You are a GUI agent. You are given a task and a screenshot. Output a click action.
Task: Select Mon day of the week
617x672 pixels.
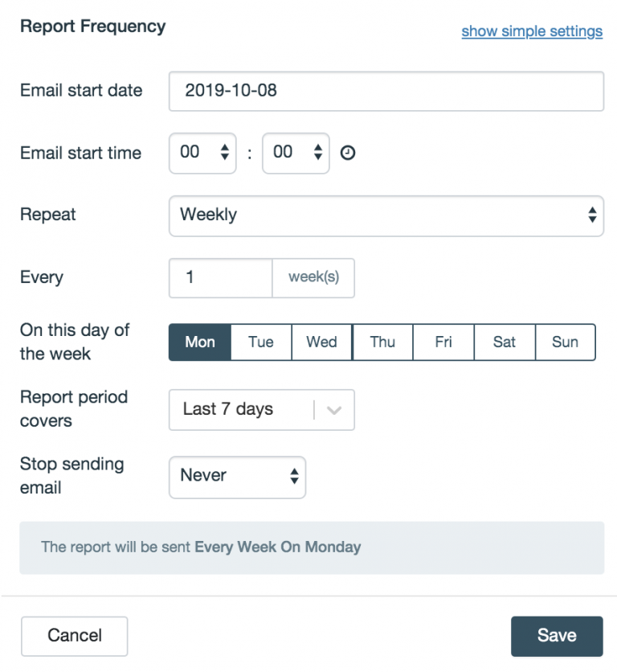pyautogui.click(x=200, y=342)
